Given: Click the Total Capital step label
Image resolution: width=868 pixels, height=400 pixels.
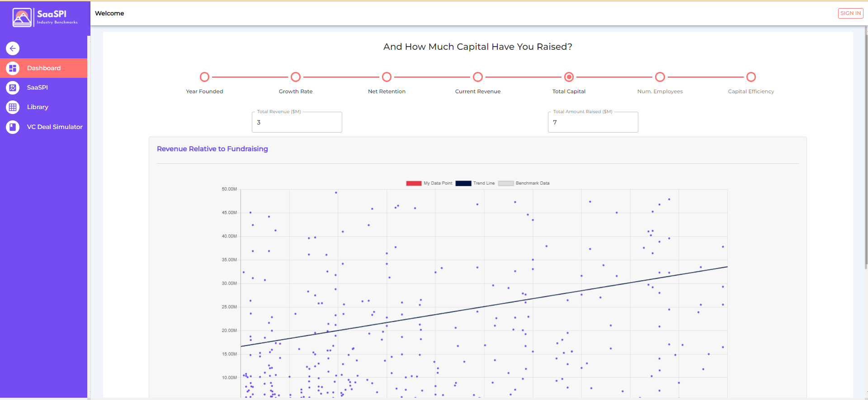Looking at the screenshot, I should pyautogui.click(x=569, y=91).
